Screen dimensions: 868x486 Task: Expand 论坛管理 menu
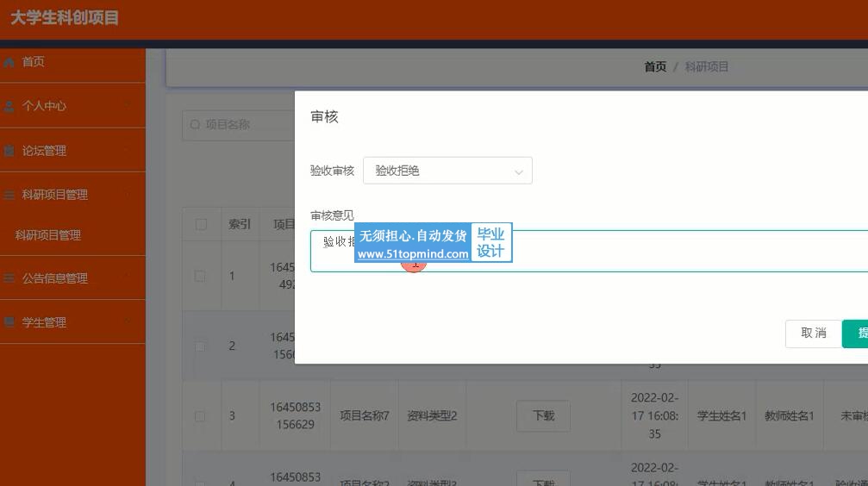click(x=72, y=150)
